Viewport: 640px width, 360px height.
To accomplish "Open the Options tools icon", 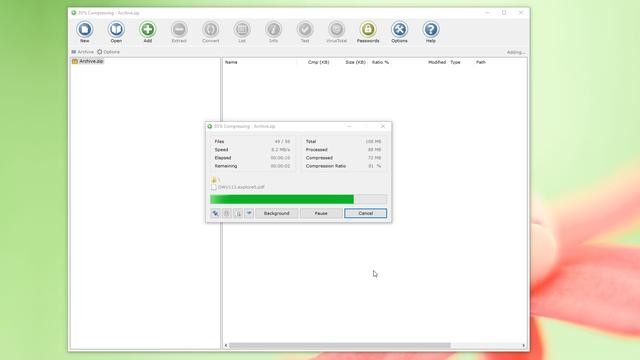I will [x=399, y=32].
